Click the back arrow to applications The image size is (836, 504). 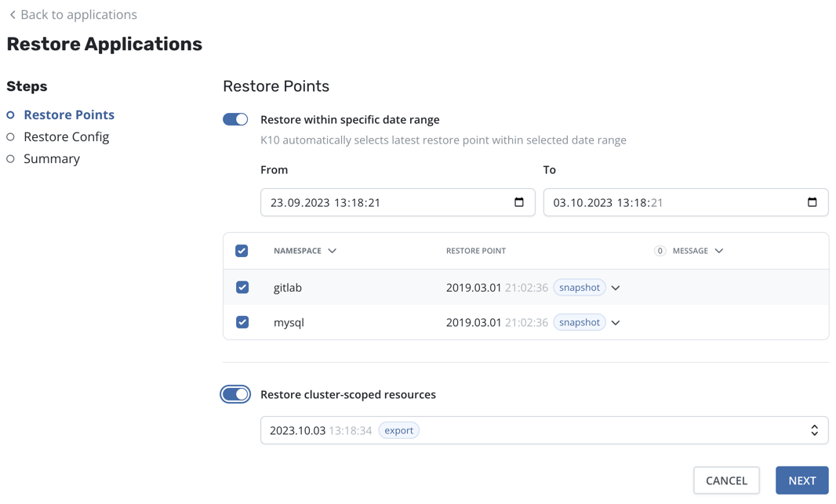[13, 15]
